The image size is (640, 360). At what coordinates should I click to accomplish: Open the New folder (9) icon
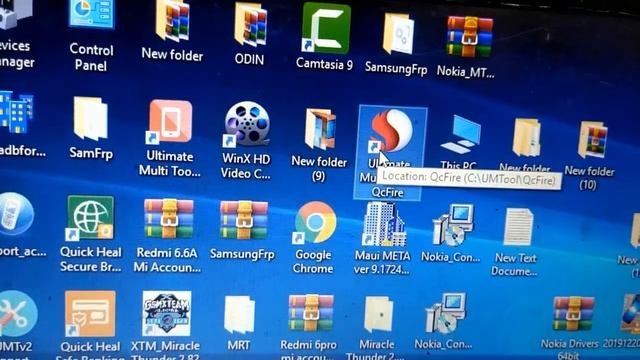[x=319, y=145]
